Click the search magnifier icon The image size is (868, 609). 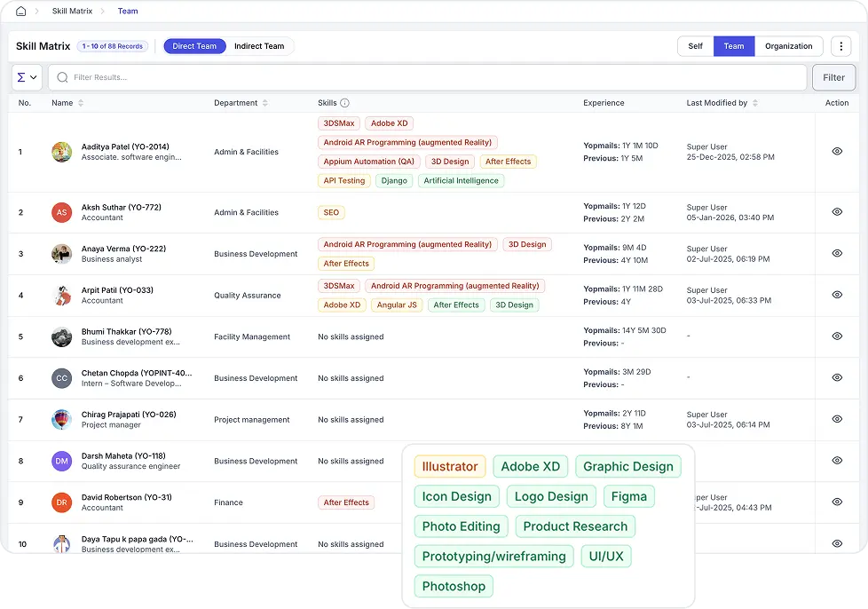pyautogui.click(x=62, y=77)
